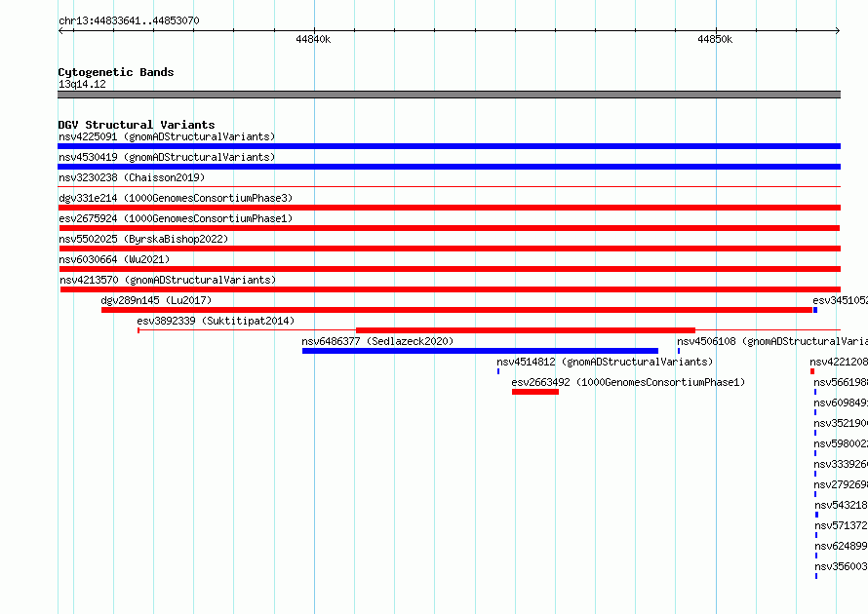This screenshot has height=614, width=868.
Task: Click the thick red segment of esv3892339
Action: click(526, 330)
